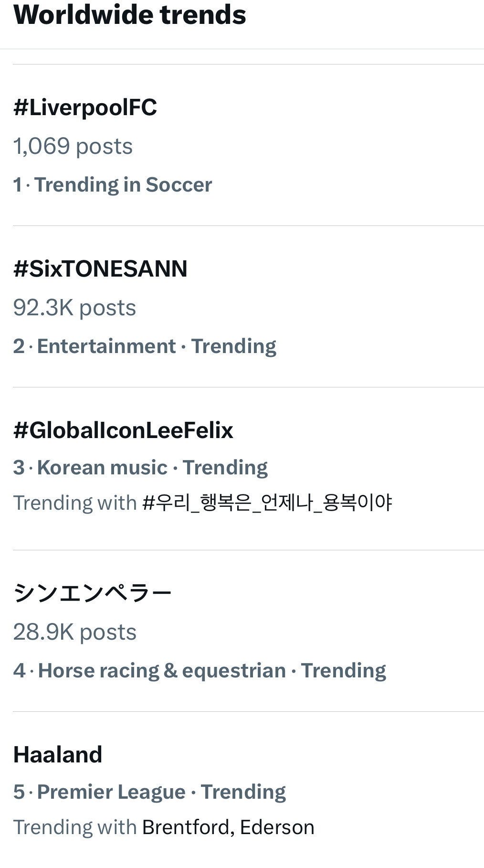Select the Trending in Soccer label
Viewport: 484px width, 868px height.
(123, 185)
